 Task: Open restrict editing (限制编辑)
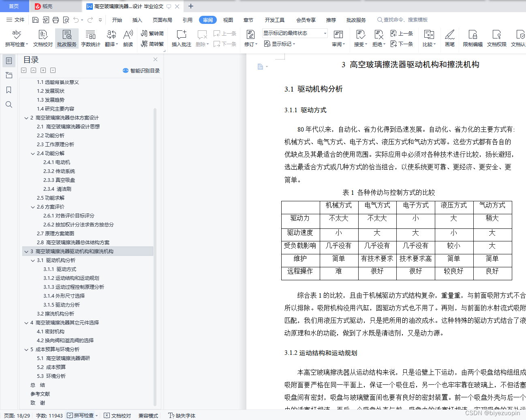pyautogui.click(x=473, y=38)
